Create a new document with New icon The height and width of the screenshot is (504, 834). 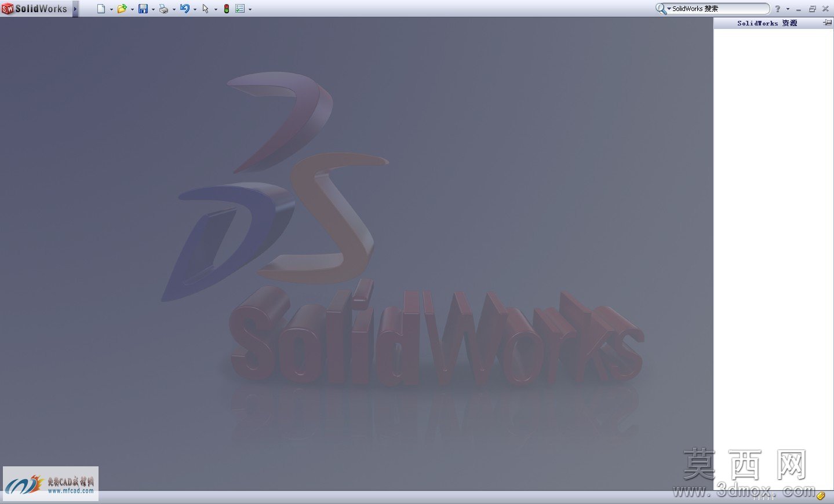(101, 9)
